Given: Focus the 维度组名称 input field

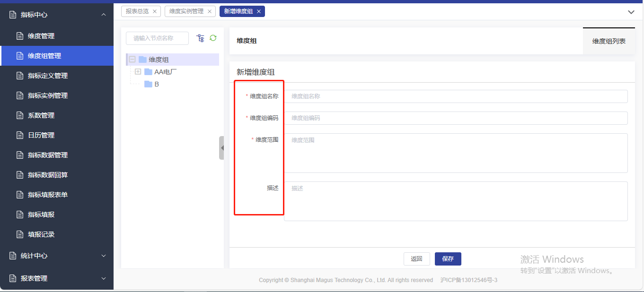Looking at the screenshot, I should (456, 96).
